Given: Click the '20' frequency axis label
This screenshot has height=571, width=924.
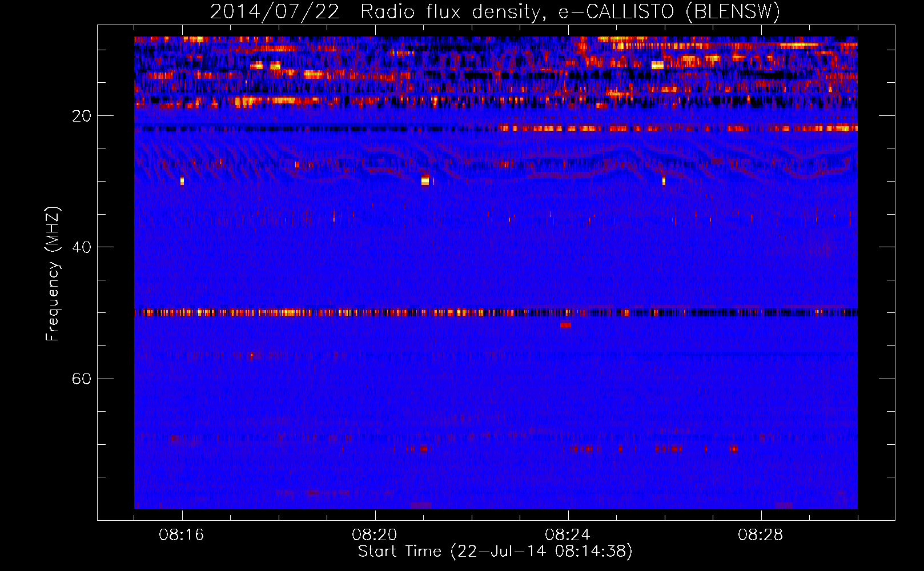Looking at the screenshot, I should pyautogui.click(x=82, y=116).
